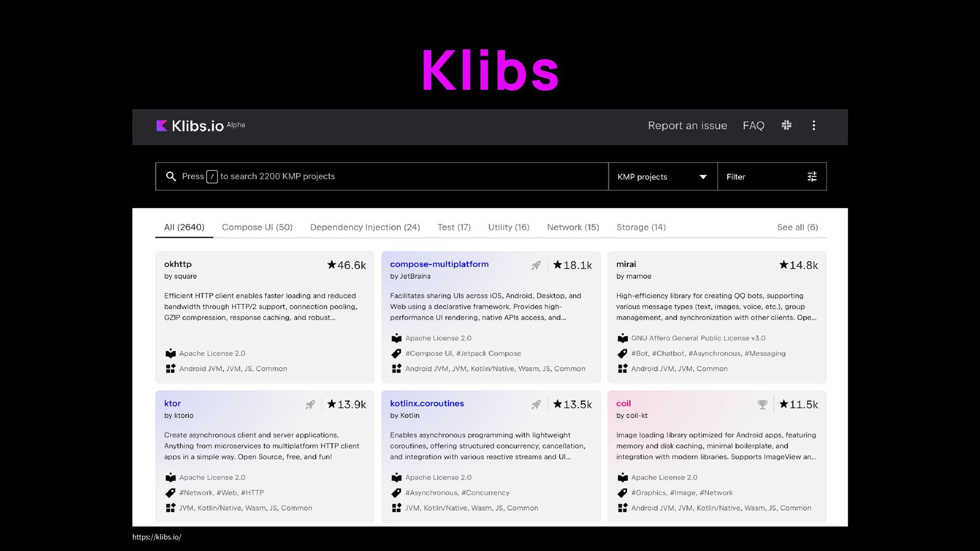Viewport: 980px width, 551px height.
Task: Click the tag icon on mirai card
Action: [x=623, y=354]
